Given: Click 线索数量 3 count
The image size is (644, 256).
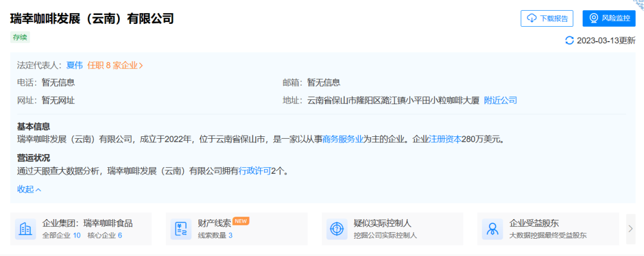Looking at the screenshot, I should [x=215, y=236].
